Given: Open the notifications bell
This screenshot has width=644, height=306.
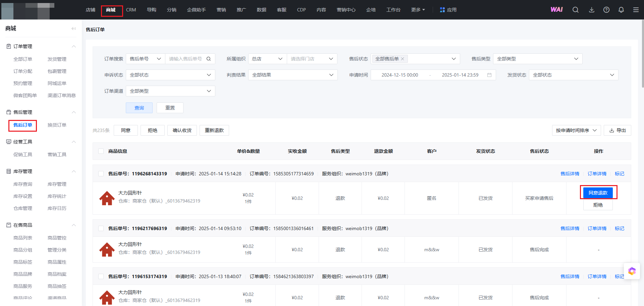Looking at the screenshot, I should tap(621, 10).
